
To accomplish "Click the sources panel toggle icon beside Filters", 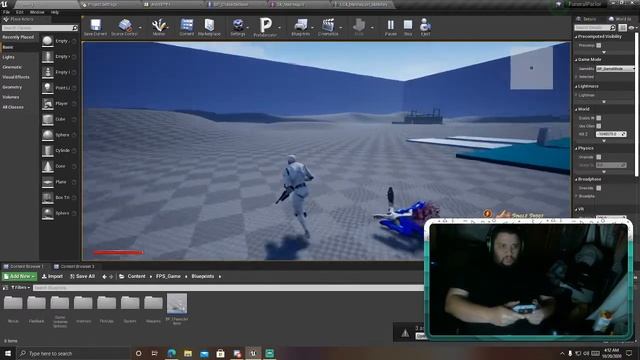I will click(5, 288).
